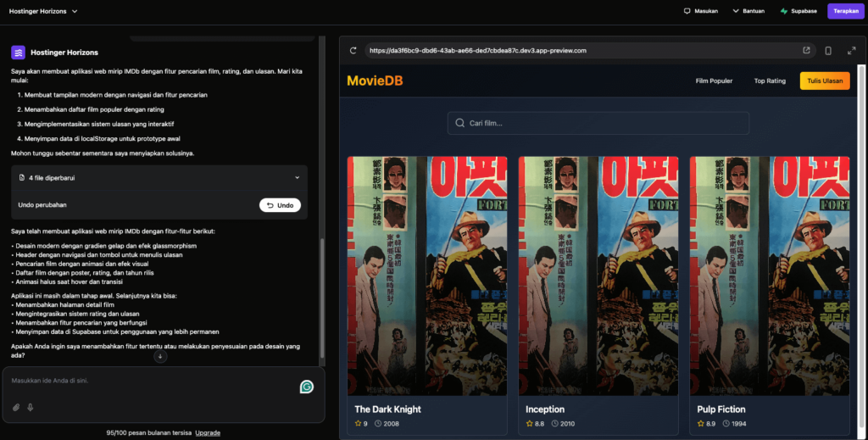The height and width of the screenshot is (440, 868).
Task: Click the chat panel vertical scrollbar
Action: pyautogui.click(x=322, y=299)
